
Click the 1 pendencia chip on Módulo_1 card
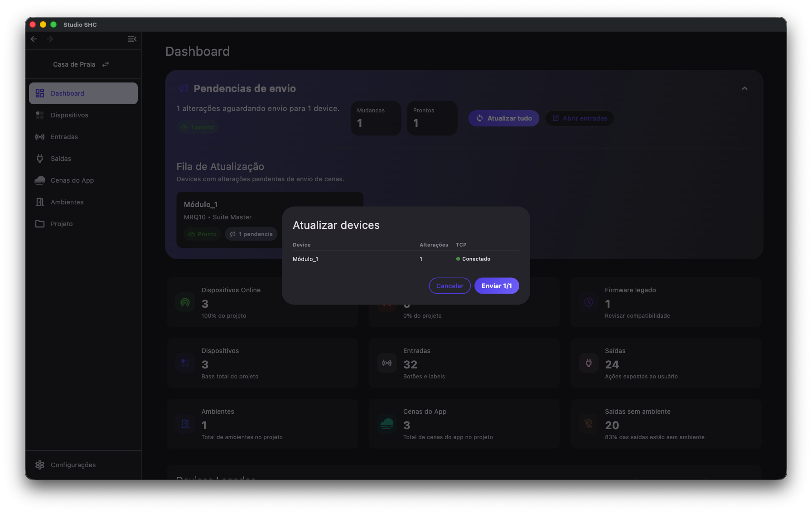pyautogui.click(x=251, y=234)
